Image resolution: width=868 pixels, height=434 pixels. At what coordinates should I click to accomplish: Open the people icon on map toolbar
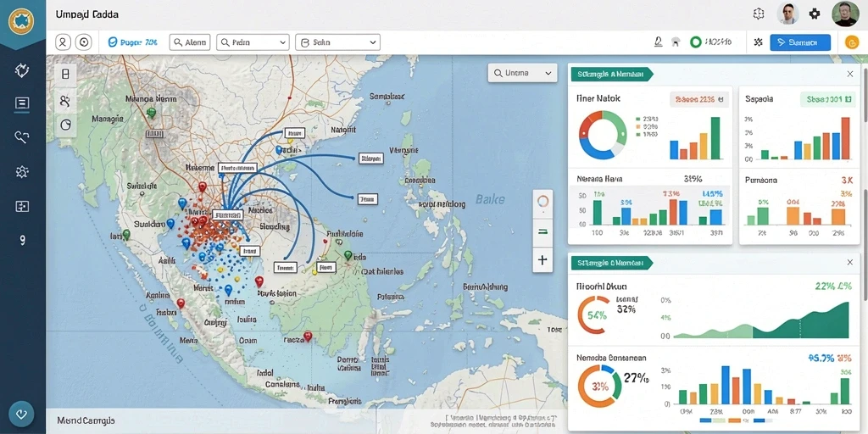[65, 100]
